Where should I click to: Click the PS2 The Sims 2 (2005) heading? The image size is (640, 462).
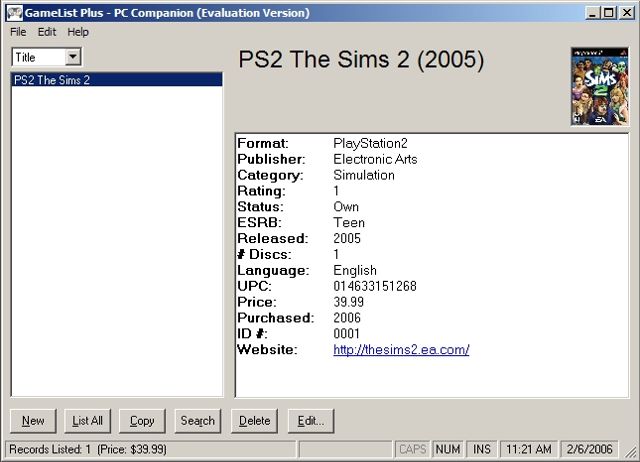click(x=361, y=60)
